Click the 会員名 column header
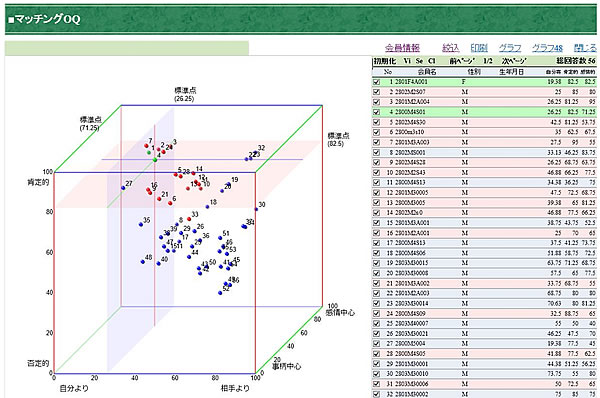The height and width of the screenshot is (398, 600). click(x=427, y=72)
